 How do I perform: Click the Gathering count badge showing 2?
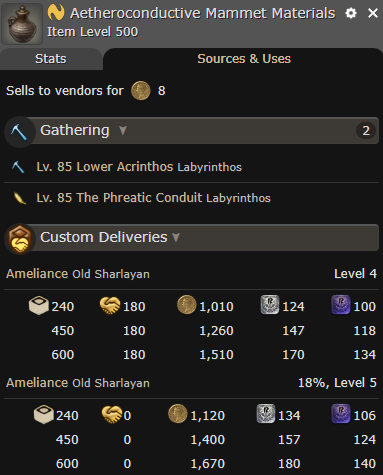[366, 130]
